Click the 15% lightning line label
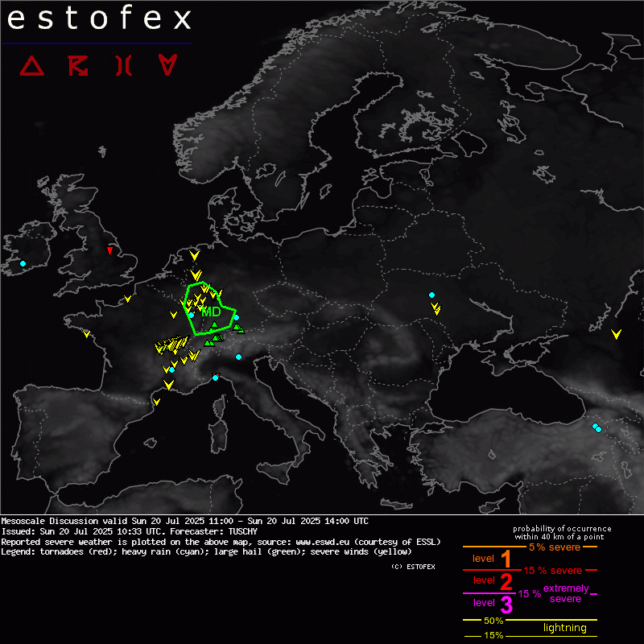The image size is (644, 644). click(493, 635)
